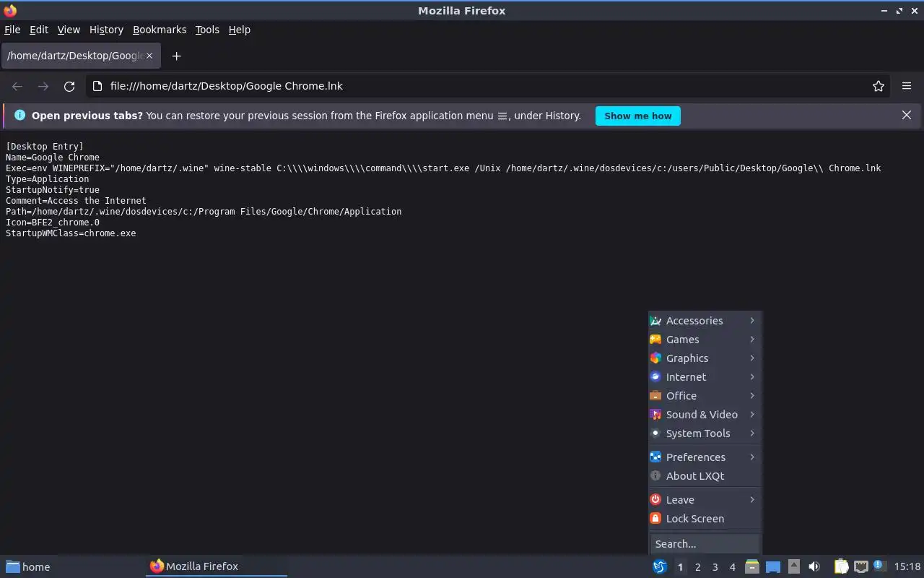Expand the Internet submenu

tap(705, 377)
